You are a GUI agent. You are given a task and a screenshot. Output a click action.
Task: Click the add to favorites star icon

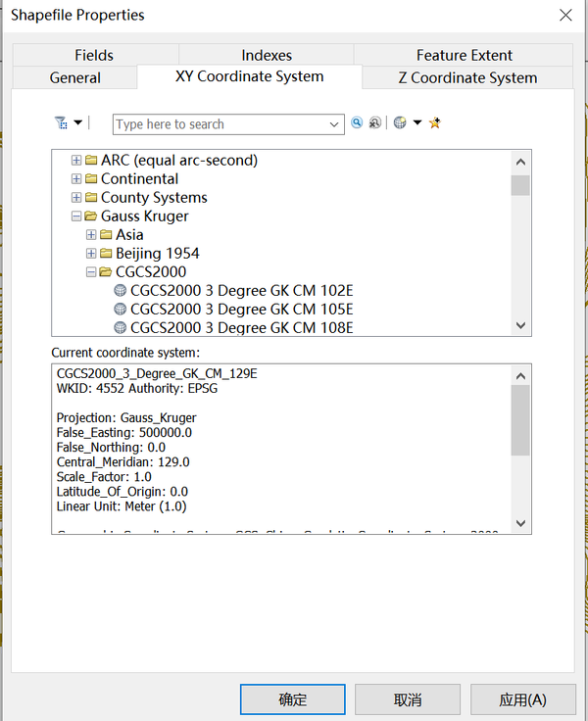point(434,123)
